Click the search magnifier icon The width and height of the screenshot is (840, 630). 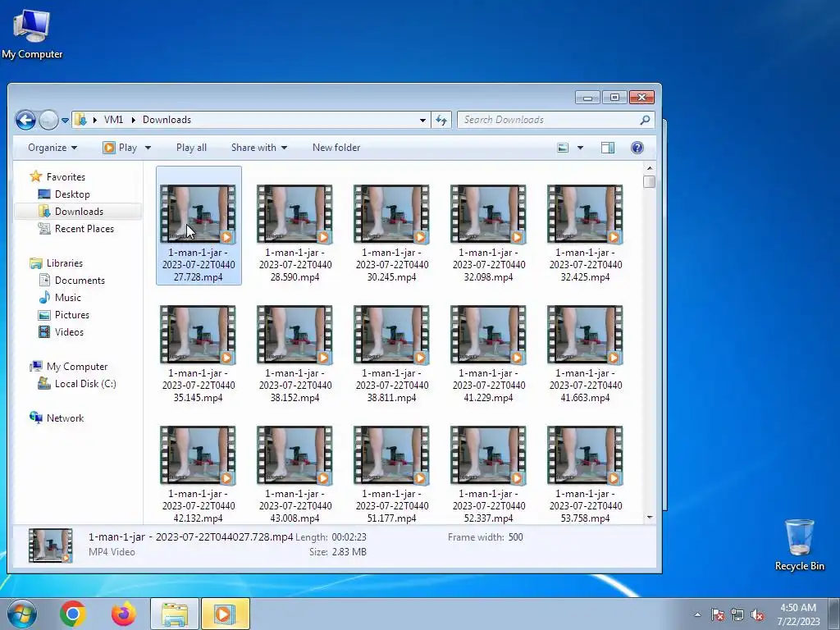[645, 120]
